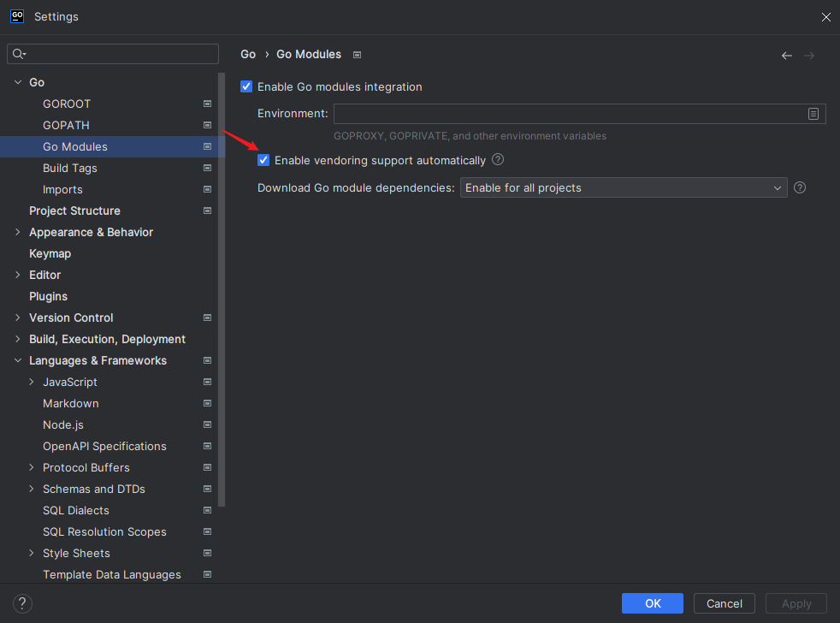
Task: Expand the Appearance & Behavior section
Action: 18,232
